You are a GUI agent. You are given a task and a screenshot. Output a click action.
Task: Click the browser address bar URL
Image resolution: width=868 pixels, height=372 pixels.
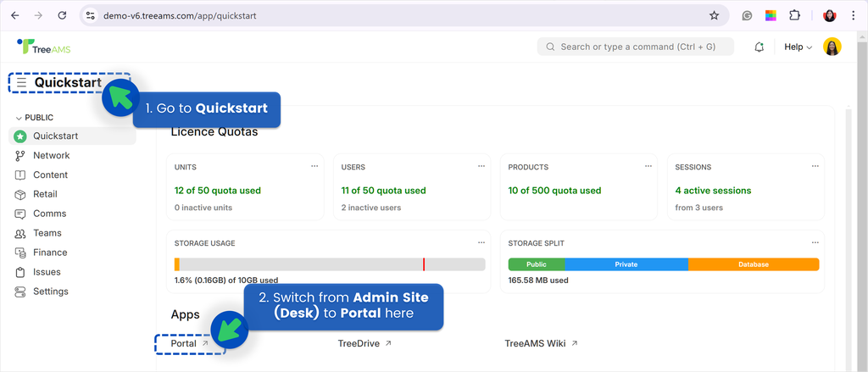click(180, 16)
